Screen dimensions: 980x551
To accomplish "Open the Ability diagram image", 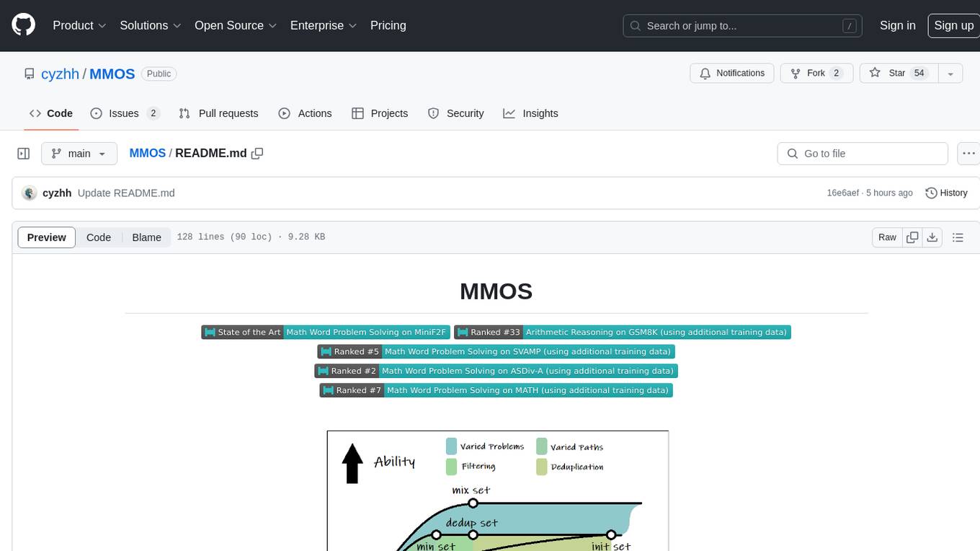I will [498, 491].
